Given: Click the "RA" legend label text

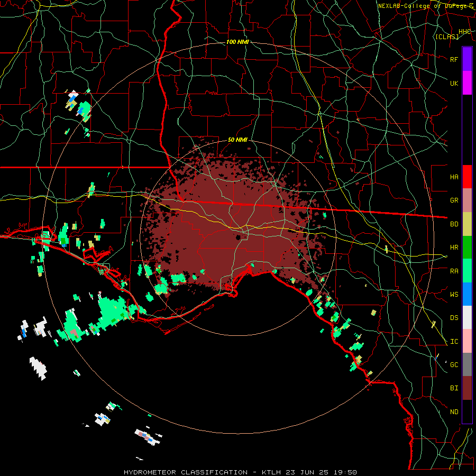Looking at the screenshot, I should (454, 271).
